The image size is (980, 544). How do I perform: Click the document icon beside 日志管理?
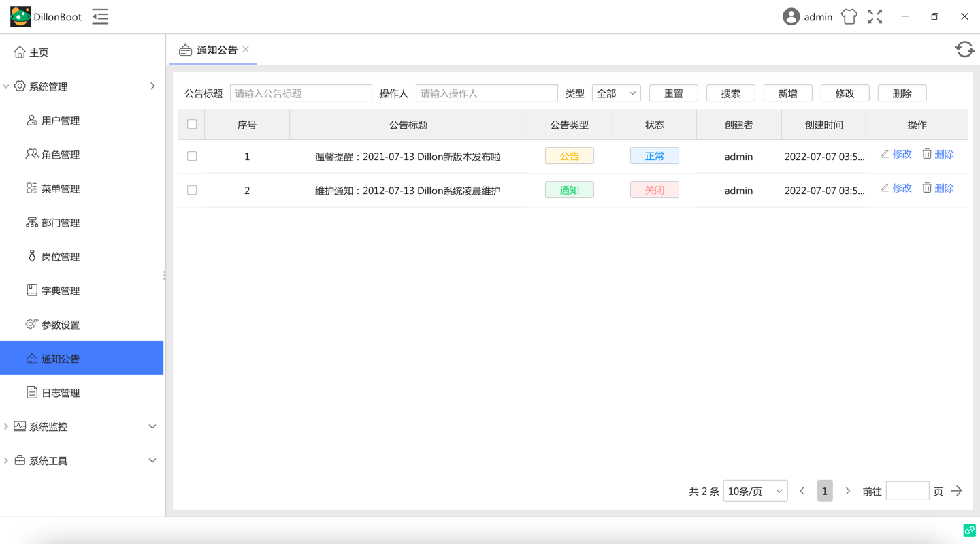tap(32, 392)
